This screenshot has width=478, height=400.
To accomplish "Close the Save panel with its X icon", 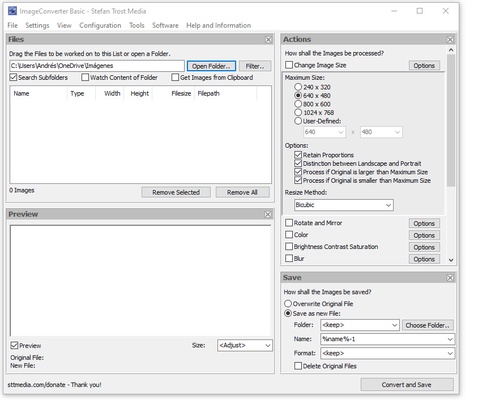I will click(x=450, y=278).
